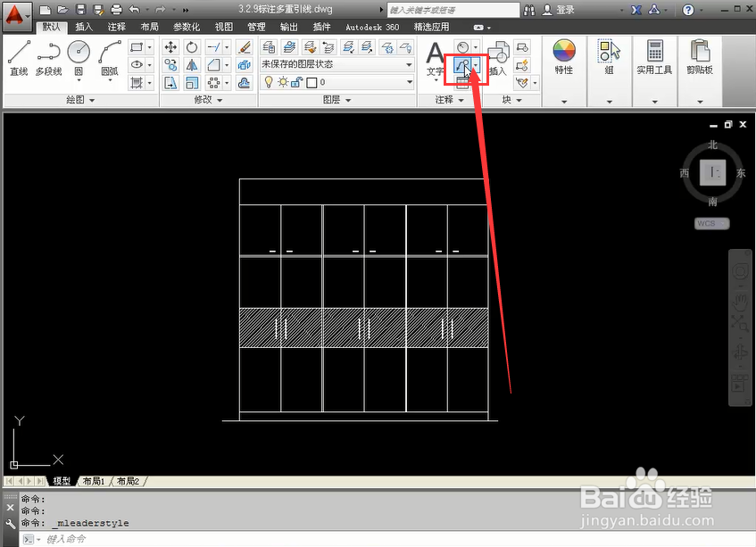Screen dimensions: 756x547
Task: Select the Mirror tool icon
Action: pyautogui.click(x=192, y=64)
